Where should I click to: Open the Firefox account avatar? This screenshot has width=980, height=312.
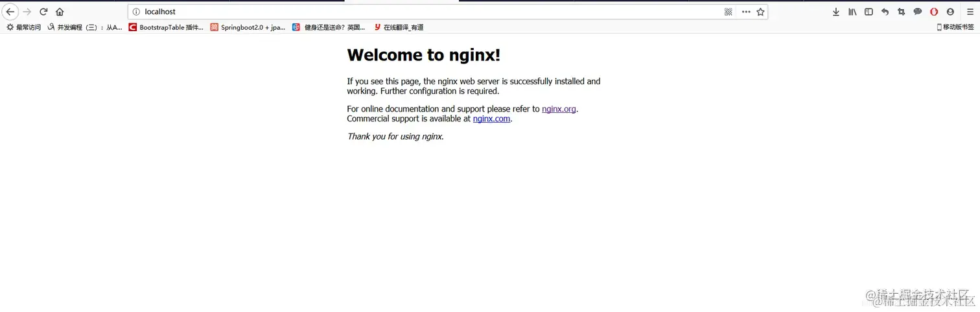[x=950, y=12]
